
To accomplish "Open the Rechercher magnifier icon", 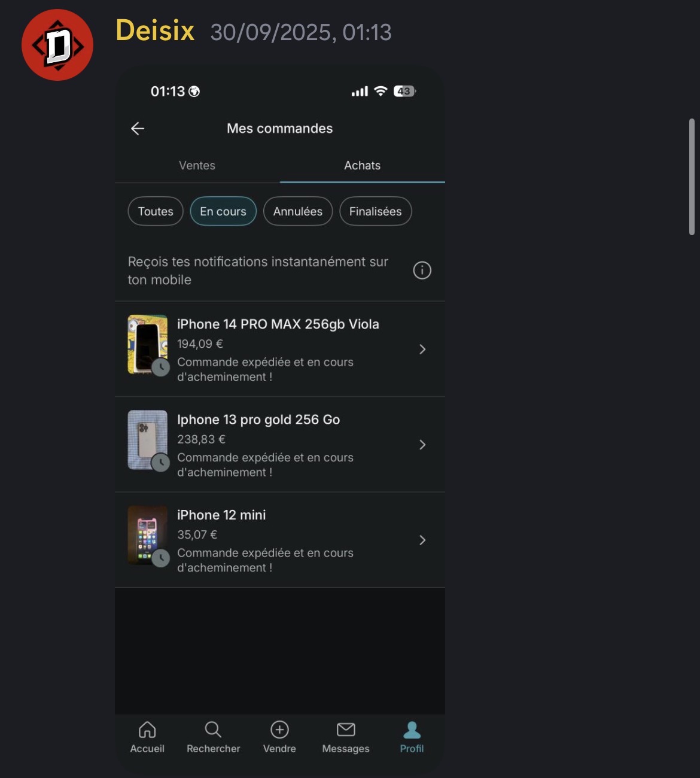I will (213, 730).
